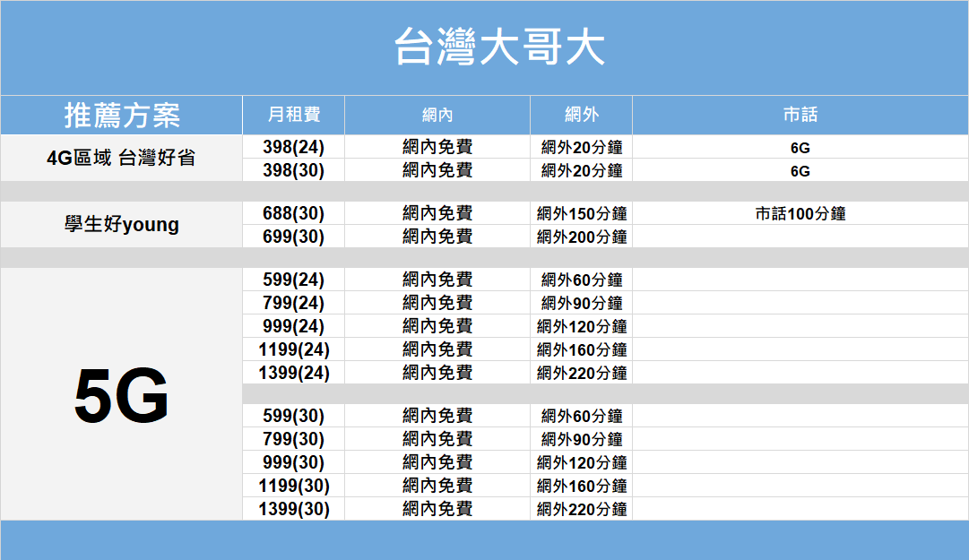Click 網外60分鐘 in the 599(30) row
The height and width of the screenshot is (560, 969).
coord(581,416)
